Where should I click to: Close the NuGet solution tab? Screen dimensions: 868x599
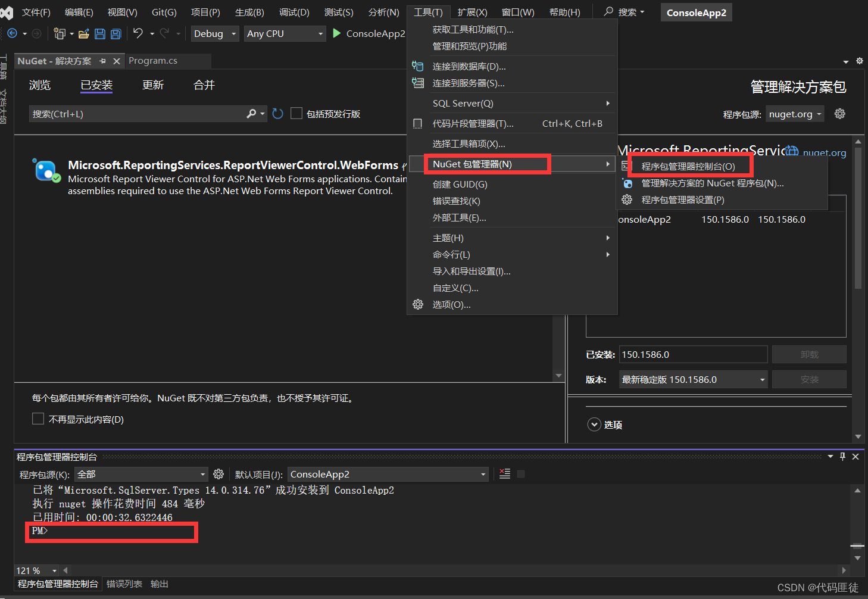[117, 61]
